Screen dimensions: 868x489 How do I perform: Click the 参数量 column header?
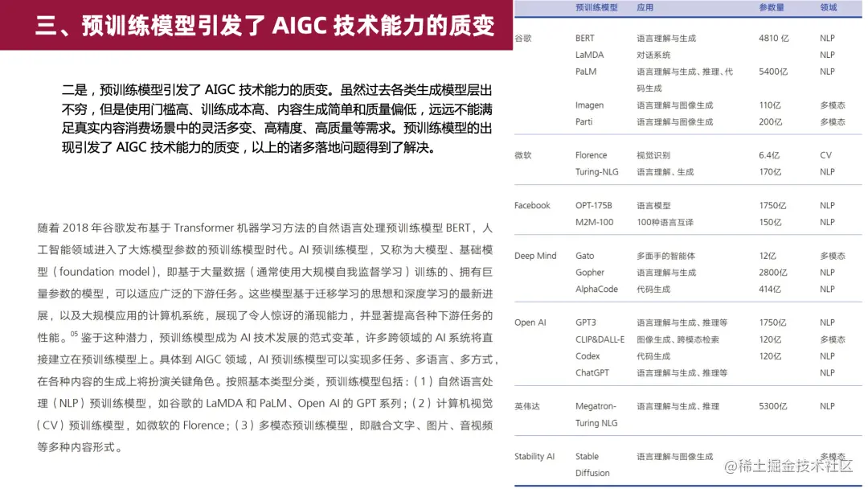[771, 8]
